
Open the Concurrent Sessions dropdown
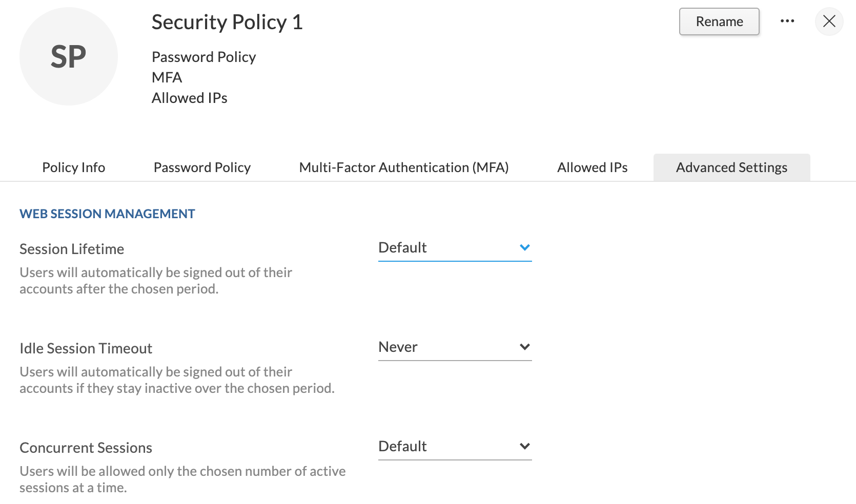pos(454,447)
